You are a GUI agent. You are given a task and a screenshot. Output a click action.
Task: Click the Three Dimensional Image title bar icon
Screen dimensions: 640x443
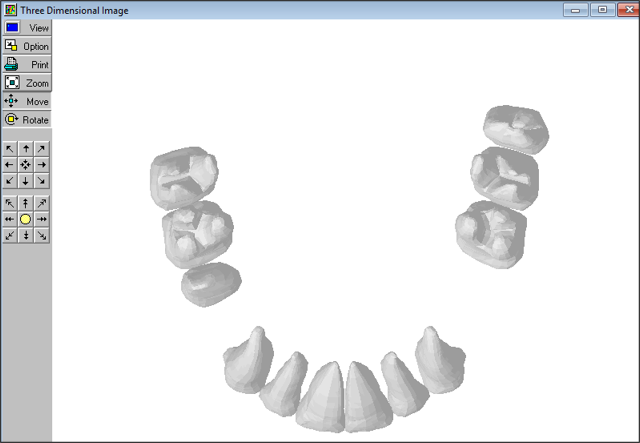10,9
